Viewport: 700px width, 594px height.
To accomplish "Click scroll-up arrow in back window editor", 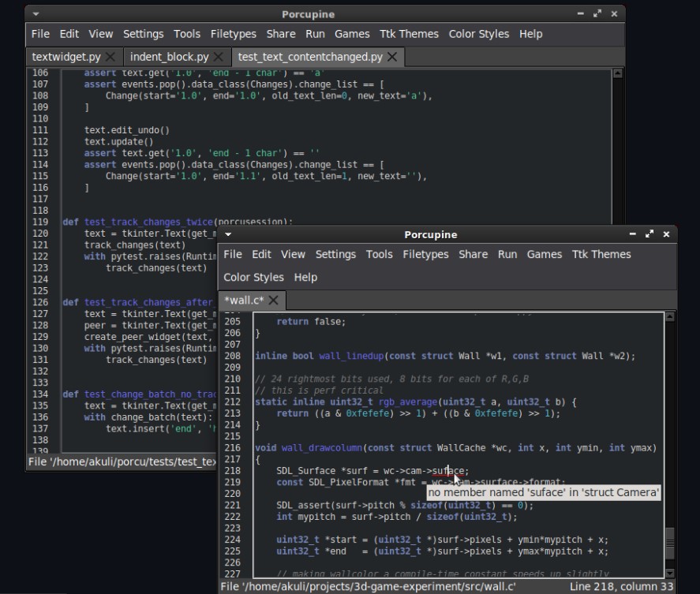I will [618, 73].
